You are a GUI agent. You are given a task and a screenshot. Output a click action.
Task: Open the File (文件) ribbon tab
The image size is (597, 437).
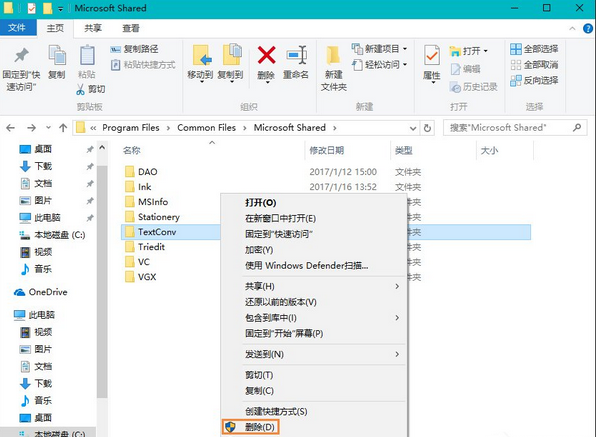tap(17, 28)
